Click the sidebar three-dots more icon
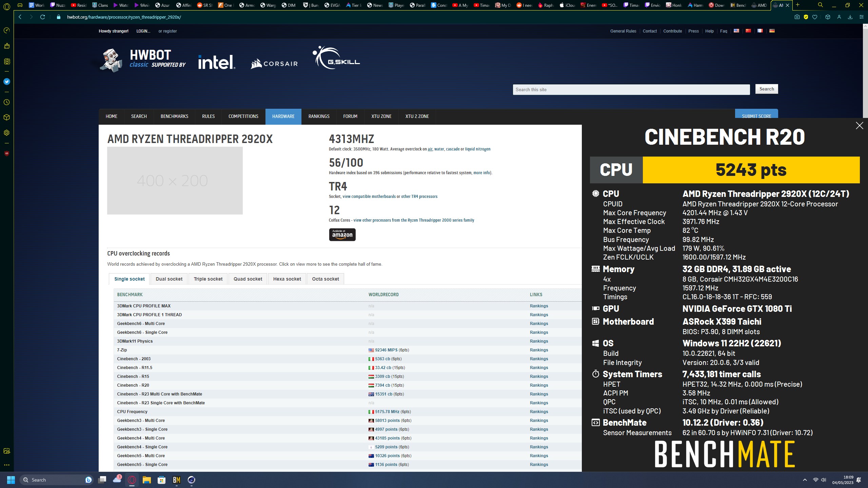Image resolution: width=868 pixels, height=488 pixels. (x=6, y=465)
